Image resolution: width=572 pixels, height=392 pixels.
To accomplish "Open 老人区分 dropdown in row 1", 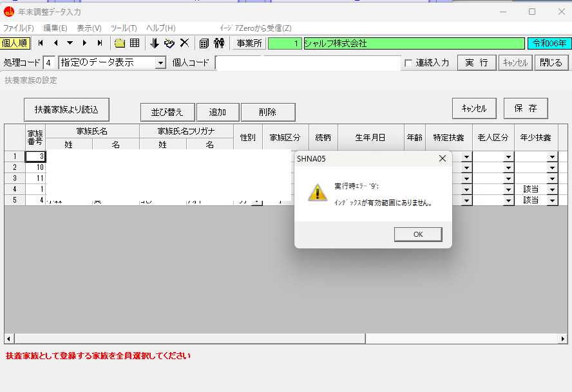I will point(508,157).
